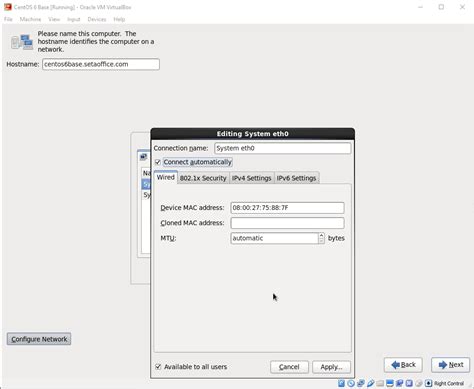Image resolution: width=474 pixels, height=389 pixels.
Task: Go Back to the previous installer step
Action: pos(403,365)
